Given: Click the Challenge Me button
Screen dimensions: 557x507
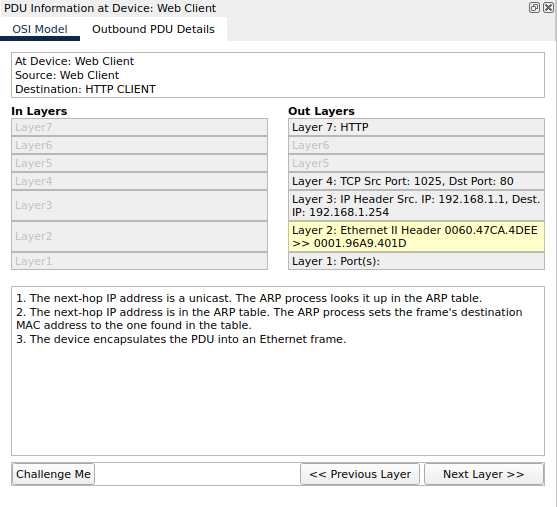Looking at the screenshot, I should tap(53, 474).
